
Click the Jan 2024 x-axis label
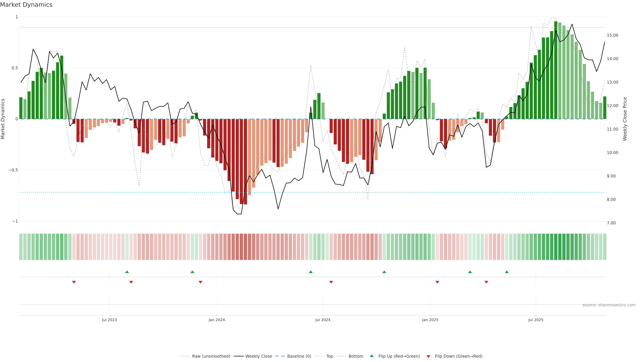pyautogui.click(x=217, y=320)
